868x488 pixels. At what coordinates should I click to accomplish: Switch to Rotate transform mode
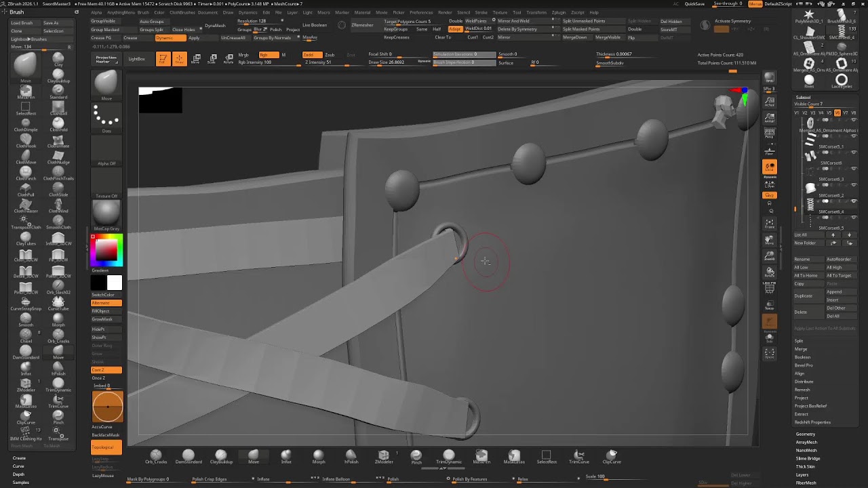229,59
